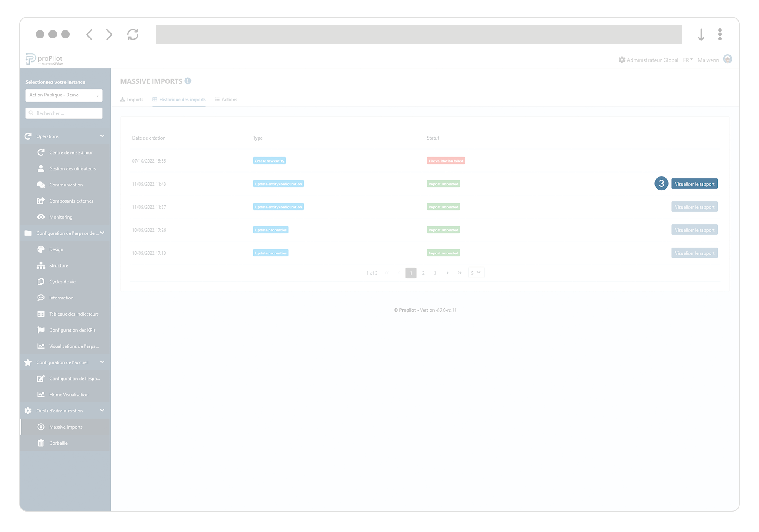Open the Action Publique - Demo instance dropdown
The image size is (759, 532).
[64, 95]
